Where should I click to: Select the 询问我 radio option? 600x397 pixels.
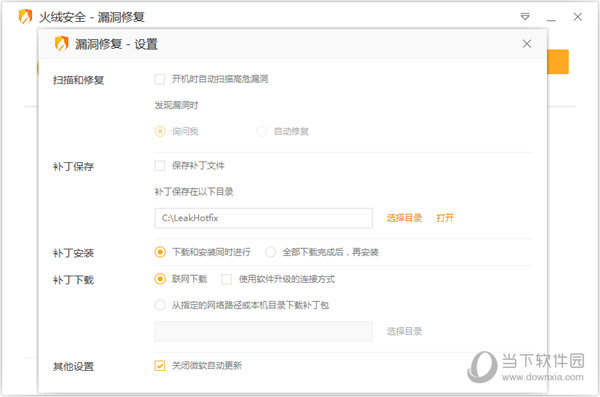160,131
